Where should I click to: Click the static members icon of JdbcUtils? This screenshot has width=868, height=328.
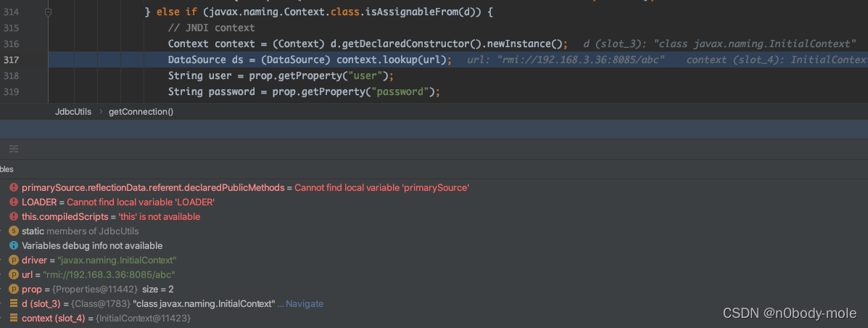point(14,231)
